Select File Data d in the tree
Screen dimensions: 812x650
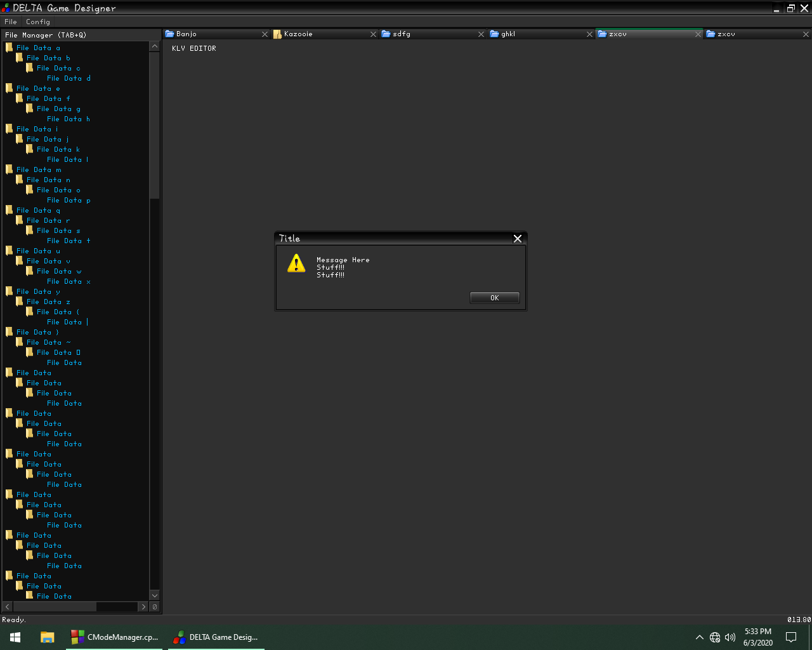point(69,79)
